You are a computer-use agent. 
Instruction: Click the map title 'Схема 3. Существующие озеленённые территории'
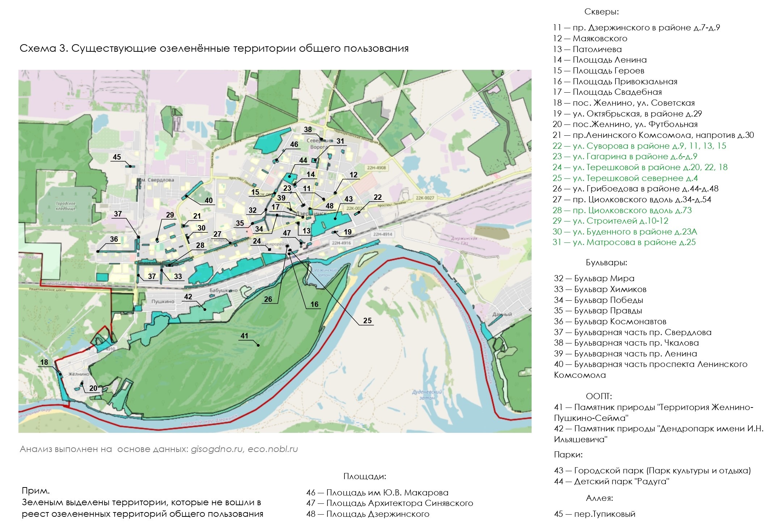[214, 49]
